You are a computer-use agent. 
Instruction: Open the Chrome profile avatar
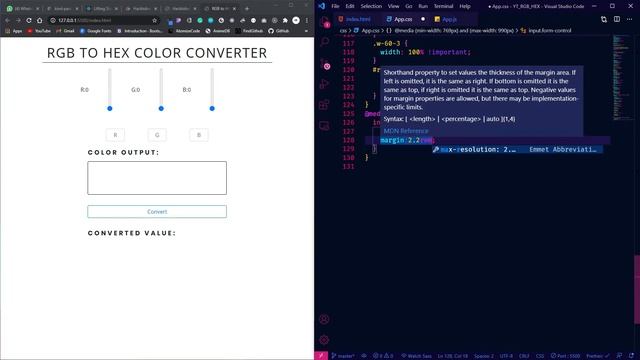pos(296,20)
